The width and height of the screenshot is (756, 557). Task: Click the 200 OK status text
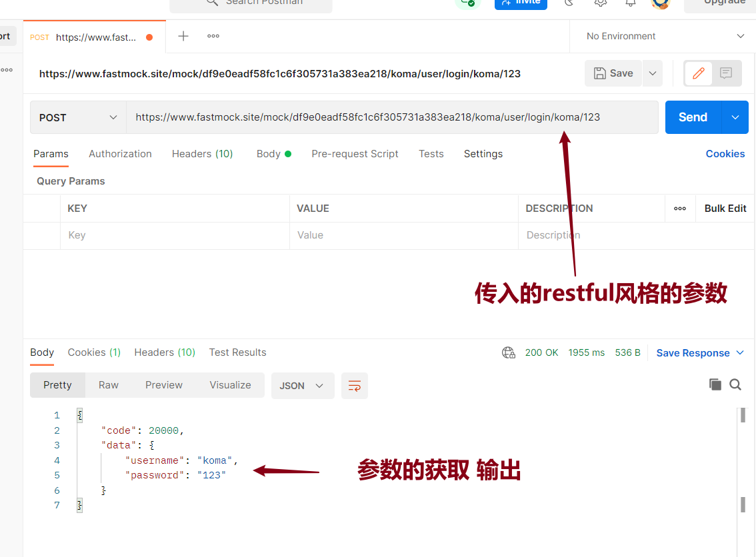click(x=541, y=352)
